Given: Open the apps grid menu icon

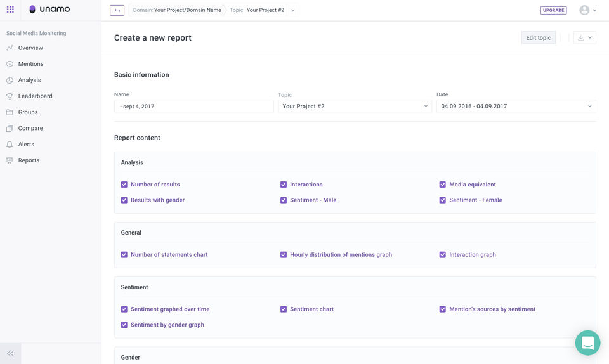Looking at the screenshot, I should point(10,10).
